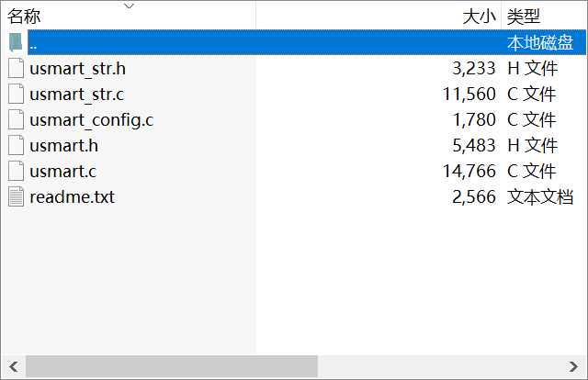The image size is (588, 380).
Task: Click the usmart_str.h file icon
Action: [x=16, y=68]
